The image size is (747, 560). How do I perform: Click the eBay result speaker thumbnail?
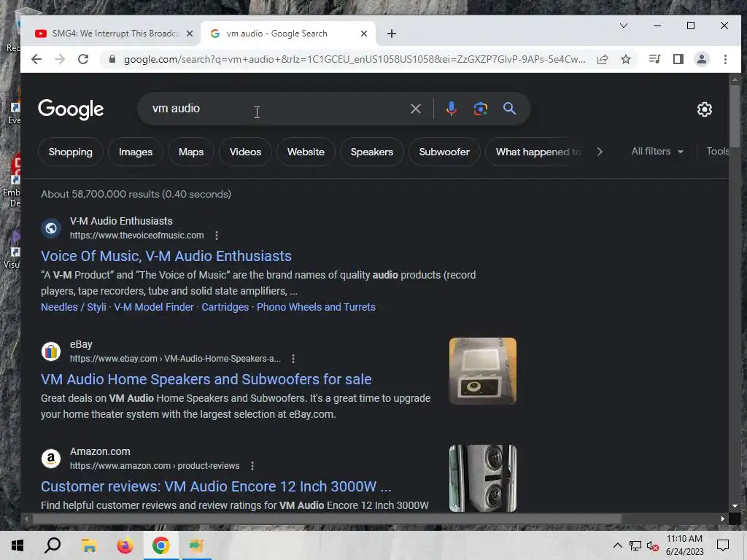[x=483, y=371]
